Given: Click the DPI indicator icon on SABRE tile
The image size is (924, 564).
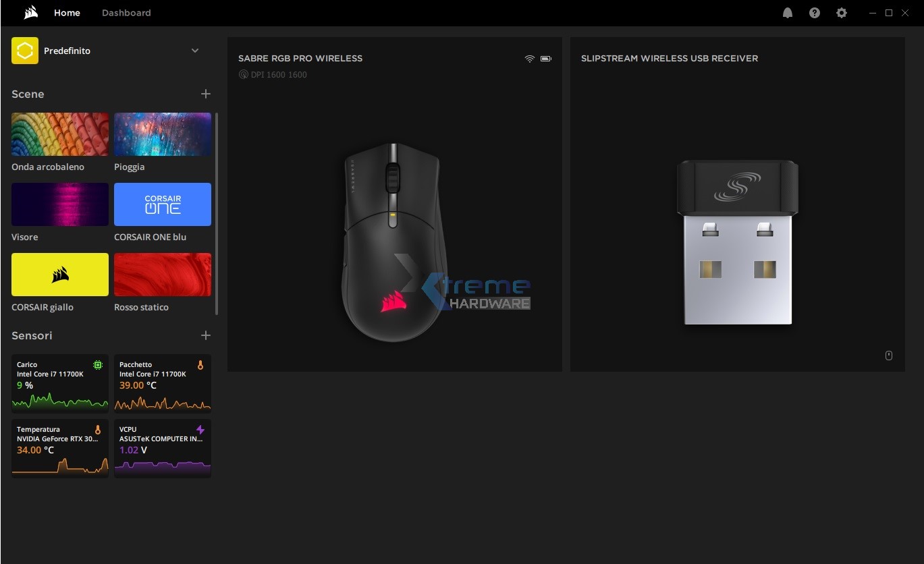Looking at the screenshot, I should point(243,74).
